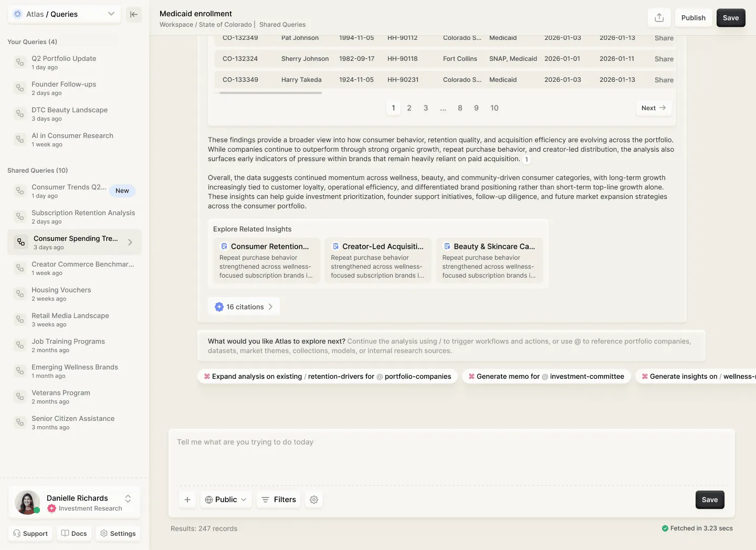This screenshot has height=550, width=756.
Task: Click the query icon beside Subscription Retention Analysis
Action: [x=20, y=217]
